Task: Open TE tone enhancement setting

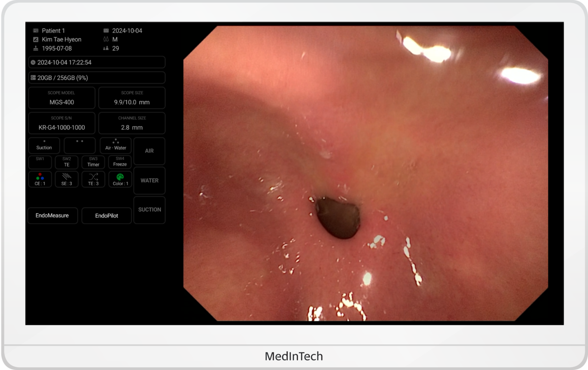Action: pos(93,179)
